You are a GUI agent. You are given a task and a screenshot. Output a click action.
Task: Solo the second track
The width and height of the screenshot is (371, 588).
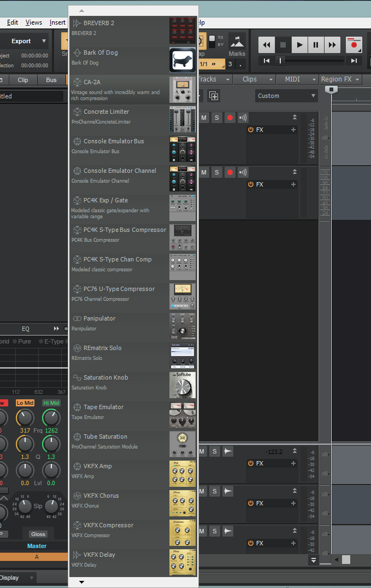216,172
